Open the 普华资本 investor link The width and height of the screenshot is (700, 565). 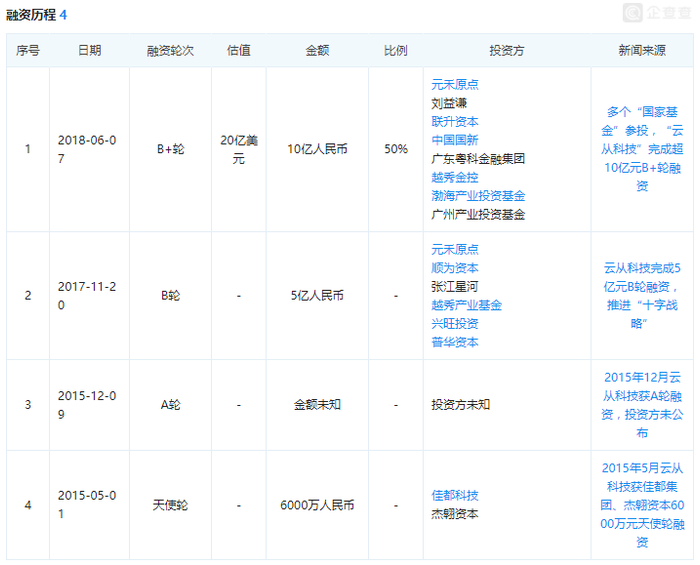[x=454, y=342]
